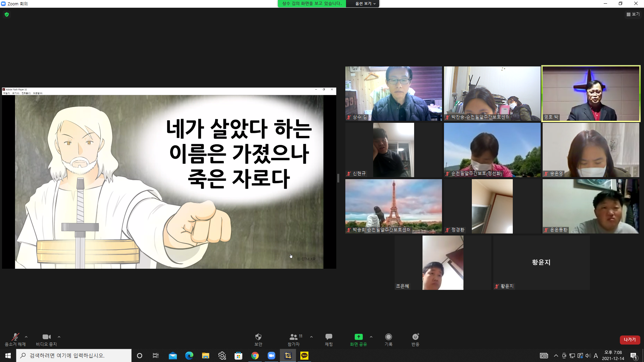This screenshot has height=362, width=644.
Task: Open the Participants (참가자) panel
Action: pos(294,340)
